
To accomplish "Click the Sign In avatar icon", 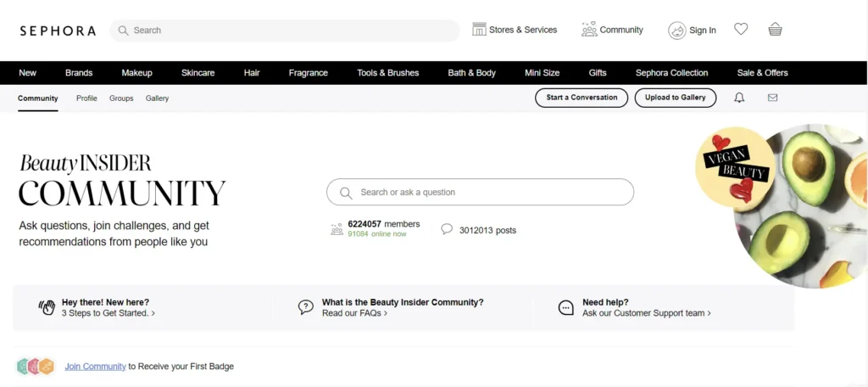I will pyautogui.click(x=677, y=31).
